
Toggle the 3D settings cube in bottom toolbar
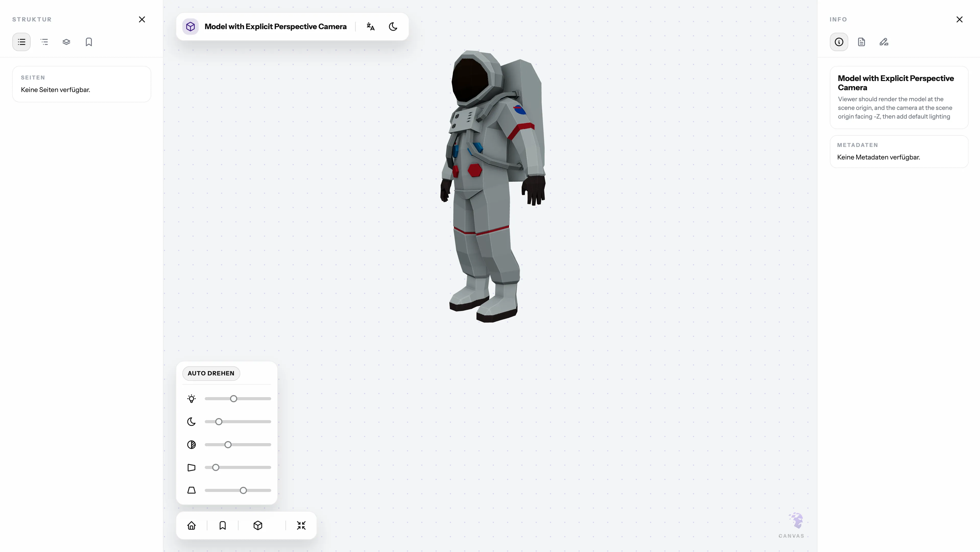pos(258,525)
